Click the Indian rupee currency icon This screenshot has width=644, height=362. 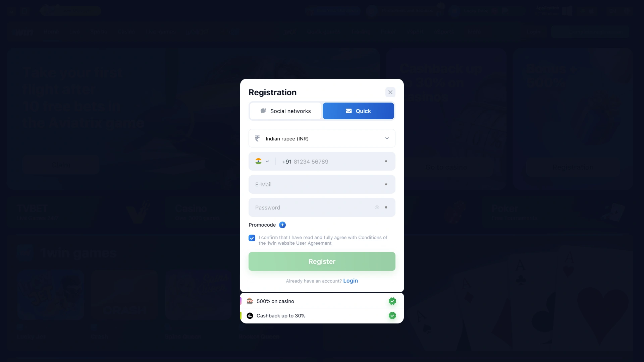(257, 138)
